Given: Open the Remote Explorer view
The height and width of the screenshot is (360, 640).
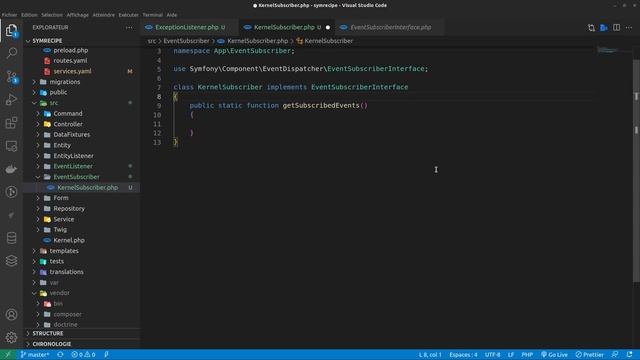Looking at the screenshot, I should coord(11,146).
